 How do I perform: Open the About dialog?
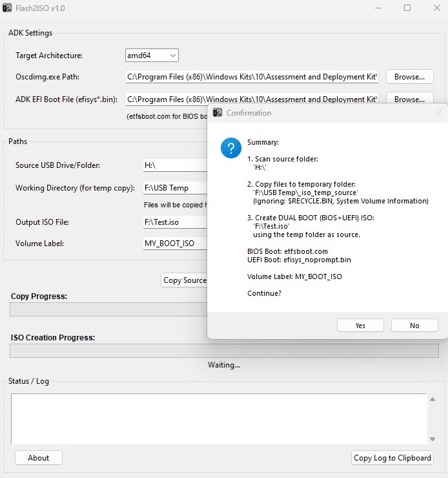(39, 458)
